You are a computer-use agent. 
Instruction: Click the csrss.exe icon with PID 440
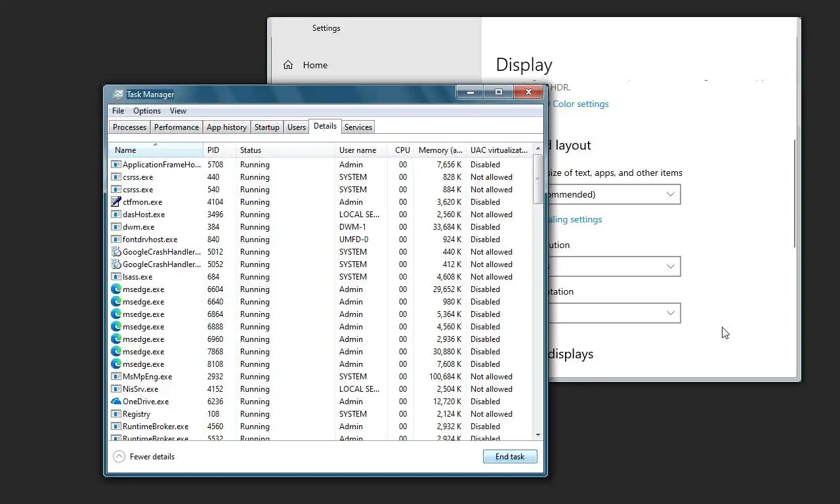pyautogui.click(x=116, y=177)
